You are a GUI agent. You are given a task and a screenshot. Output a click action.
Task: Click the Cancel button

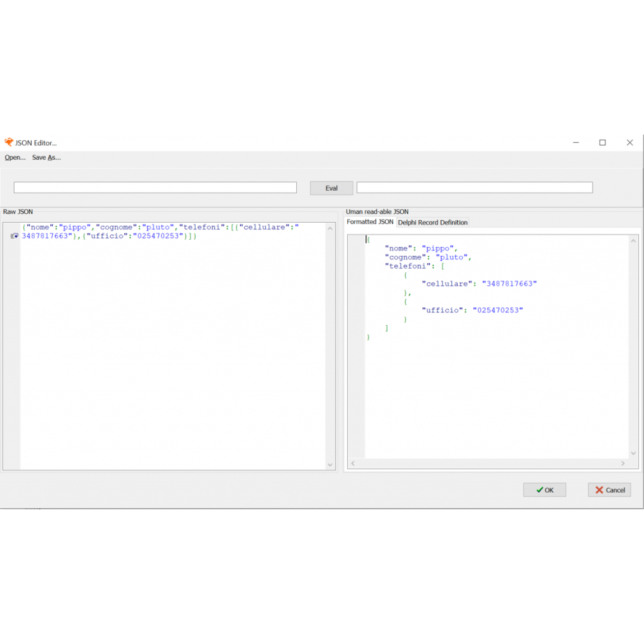[609, 490]
